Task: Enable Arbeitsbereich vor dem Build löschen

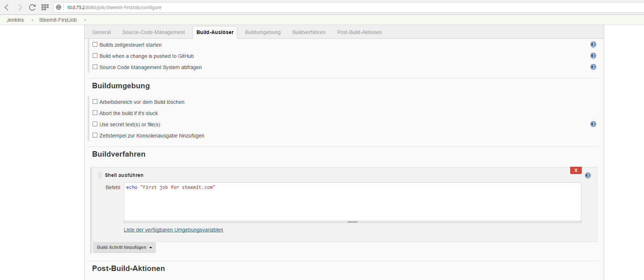Action: pos(95,102)
